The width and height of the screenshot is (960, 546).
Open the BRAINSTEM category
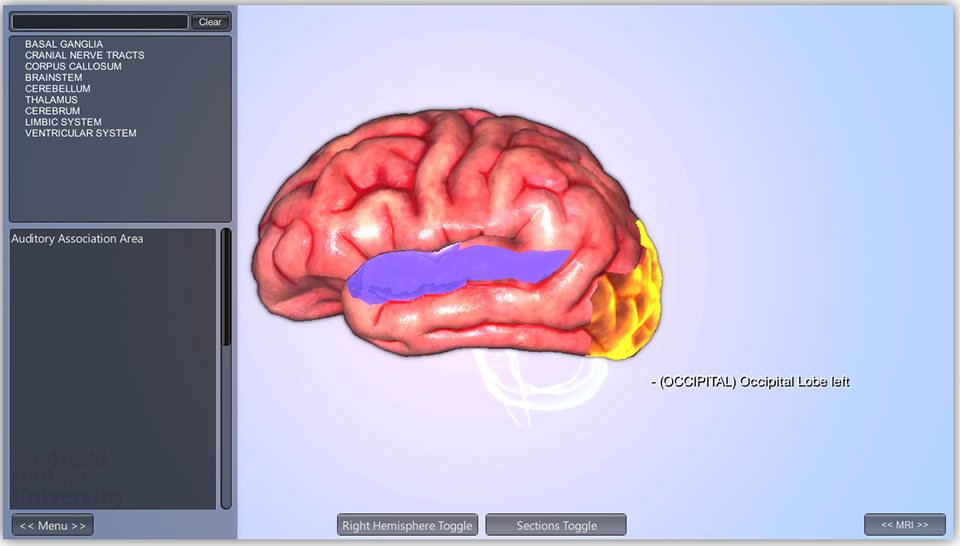pyautogui.click(x=54, y=78)
